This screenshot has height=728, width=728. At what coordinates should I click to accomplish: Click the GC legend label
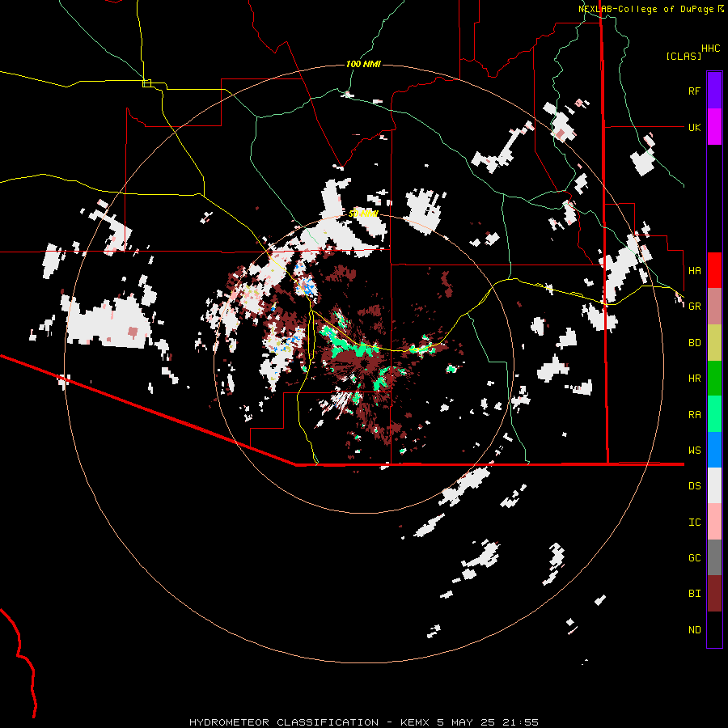pos(694,558)
